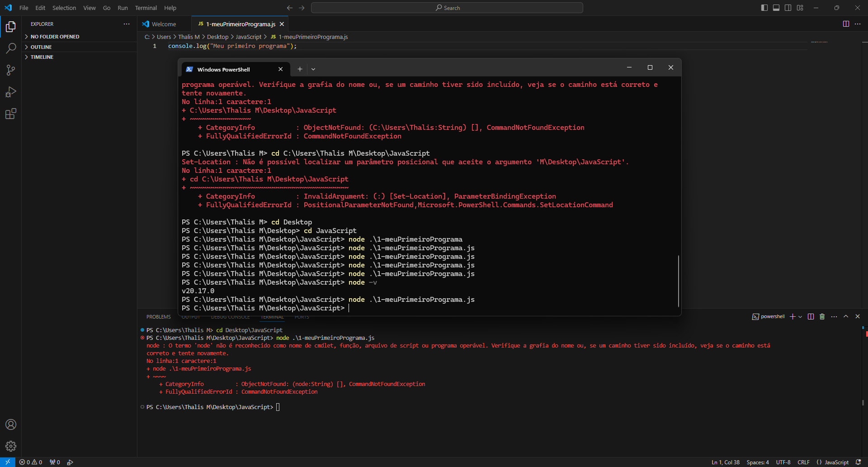
Task: Open new tab in Windows PowerShell window
Action: 300,69
